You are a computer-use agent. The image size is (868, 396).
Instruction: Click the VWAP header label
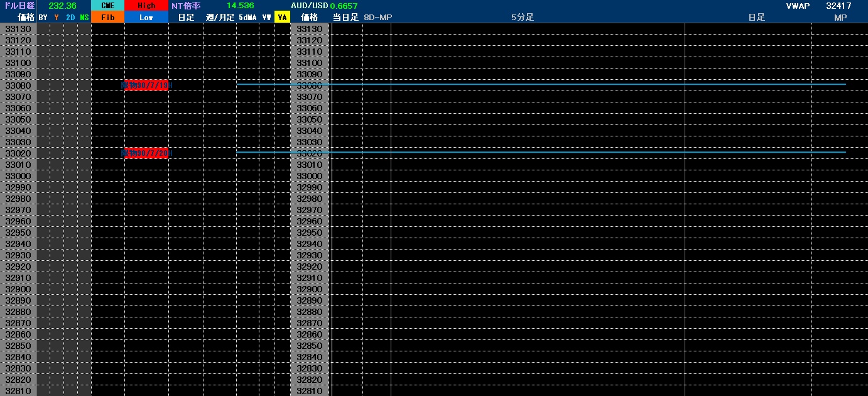pyautogui.click(x=798, y=6)
